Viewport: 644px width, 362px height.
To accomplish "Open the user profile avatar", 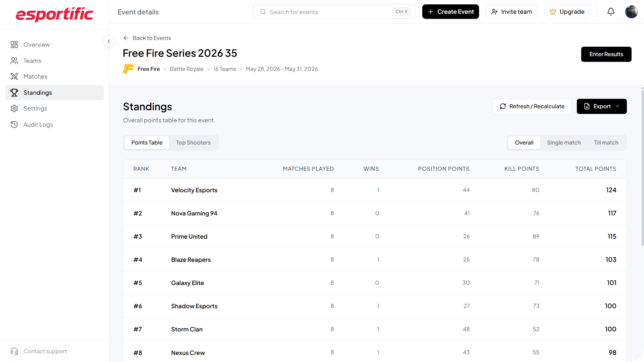I will tap(631, 12).
